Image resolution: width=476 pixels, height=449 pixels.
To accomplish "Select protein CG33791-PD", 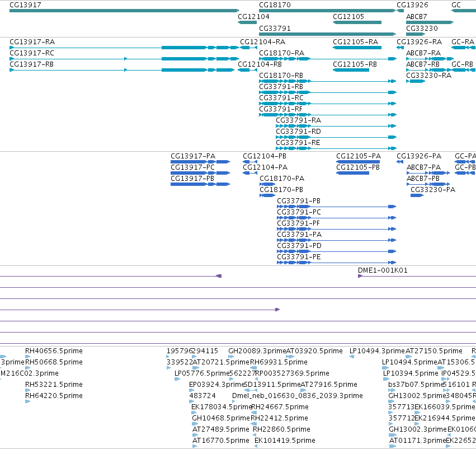I will pyautogui.click(x=336, y=252).
